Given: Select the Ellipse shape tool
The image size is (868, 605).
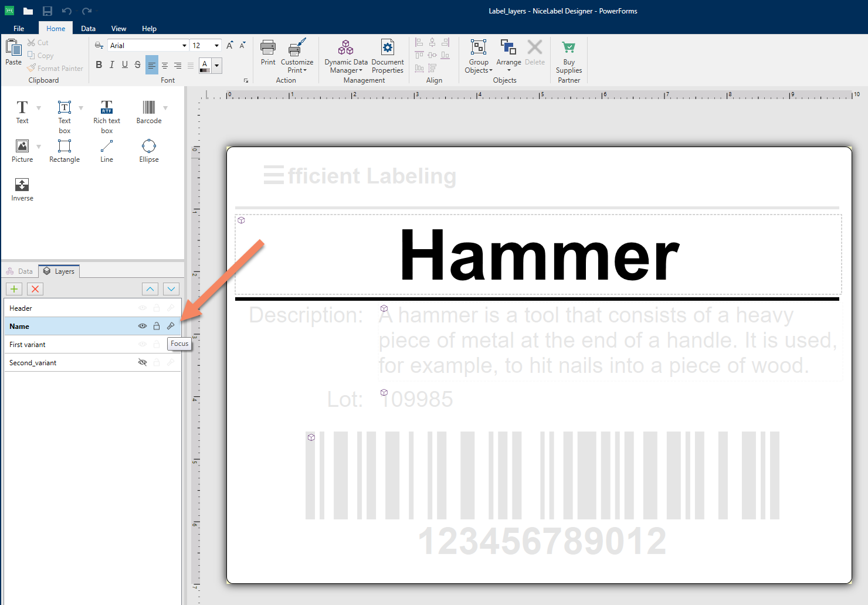Looking at the screenshot, I should click(x=149, y=151).
